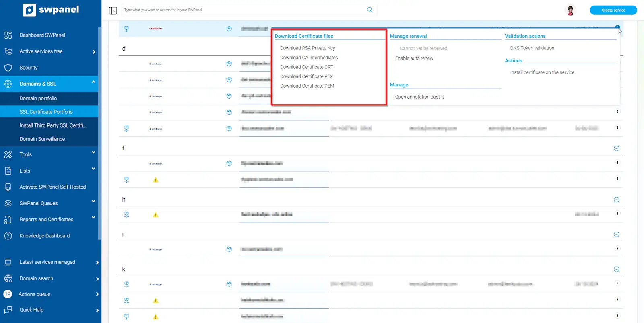The height and width of the screenshot is (323, 644).
Task: Open the user profile avatar
Action: coord(570,10)
